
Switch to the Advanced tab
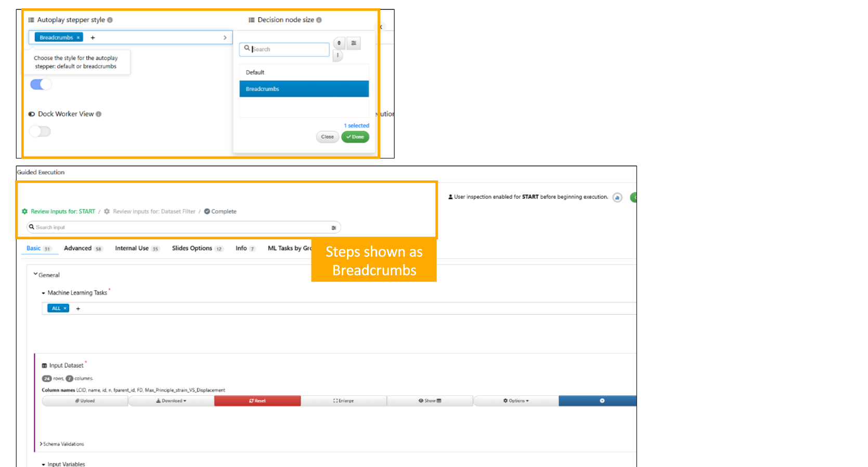tap(77, 249)
